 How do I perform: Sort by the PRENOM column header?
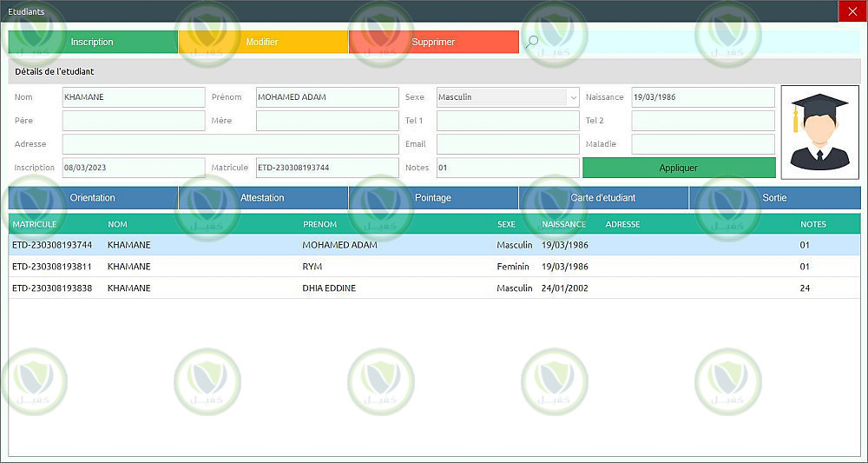320,224
